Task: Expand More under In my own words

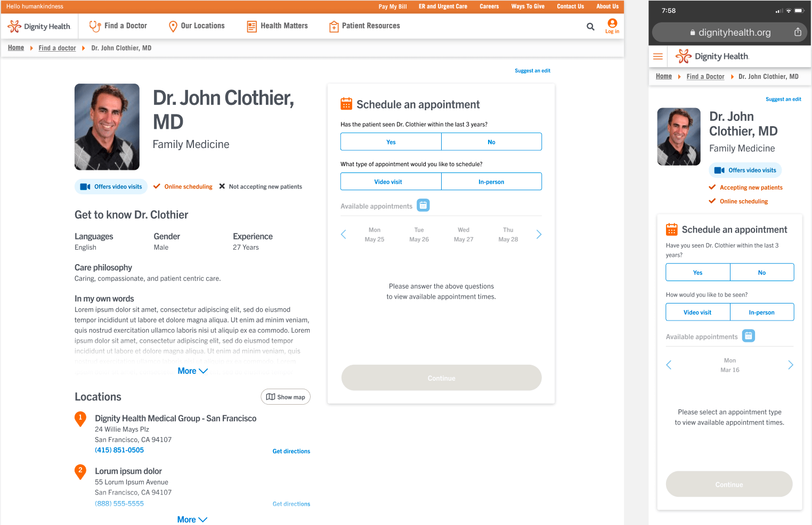Action: click(x=192, y=371)
